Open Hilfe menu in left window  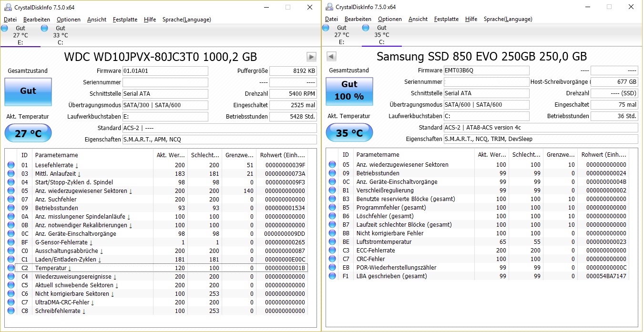coord(150,20)
